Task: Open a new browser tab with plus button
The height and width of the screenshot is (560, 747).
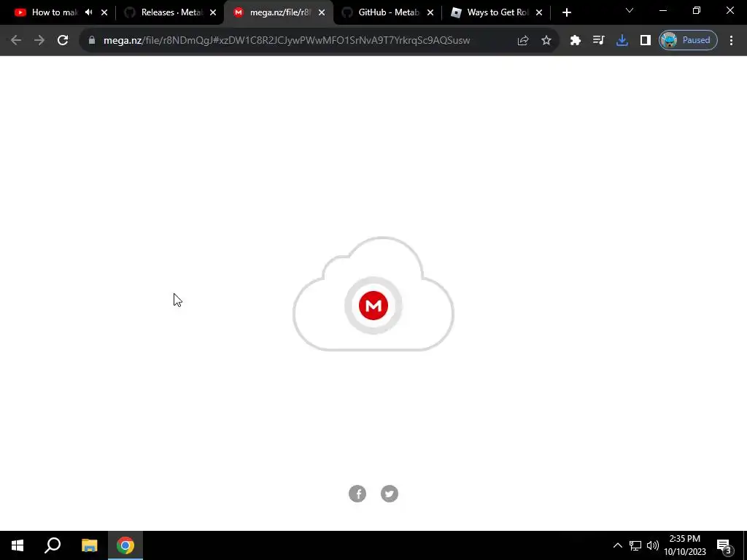Action: (566, 13)
